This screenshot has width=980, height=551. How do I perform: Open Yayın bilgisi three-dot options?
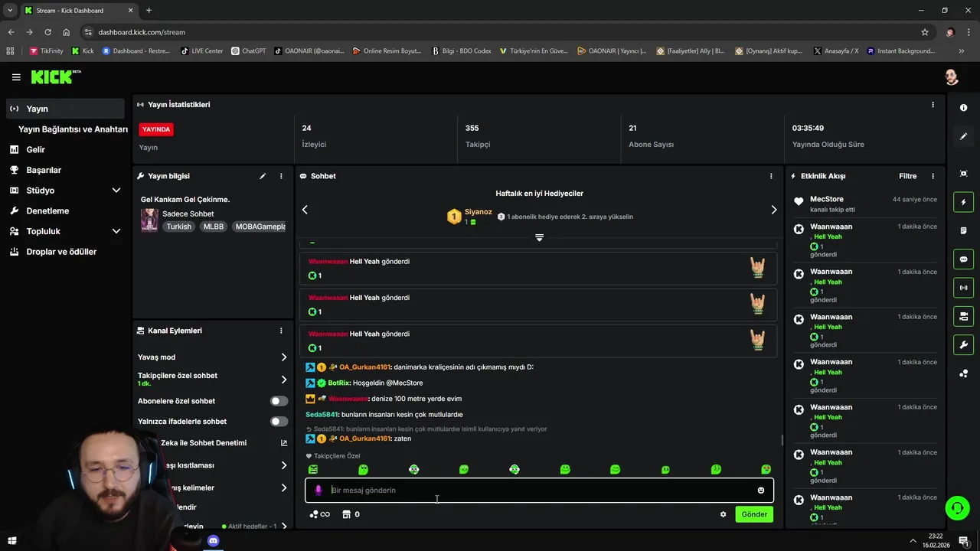pos(281,176)
